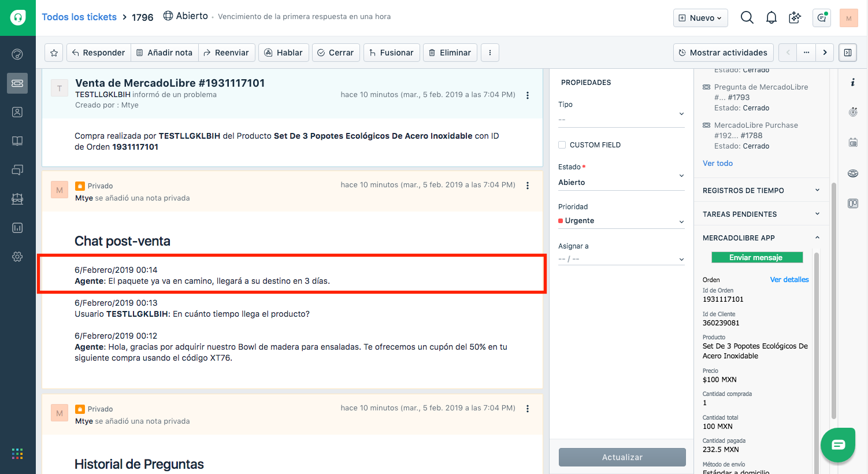Click the Id de Orden value 1931117101
This screenshot has height=474, width=868.
point(723,299)
